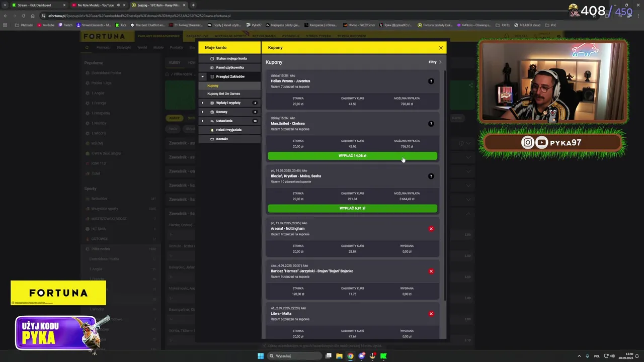Viewport: 644px width, 362px height.
Task: Switch to Stream - Kick Dashboard browser tab
Action: point(39,5)
